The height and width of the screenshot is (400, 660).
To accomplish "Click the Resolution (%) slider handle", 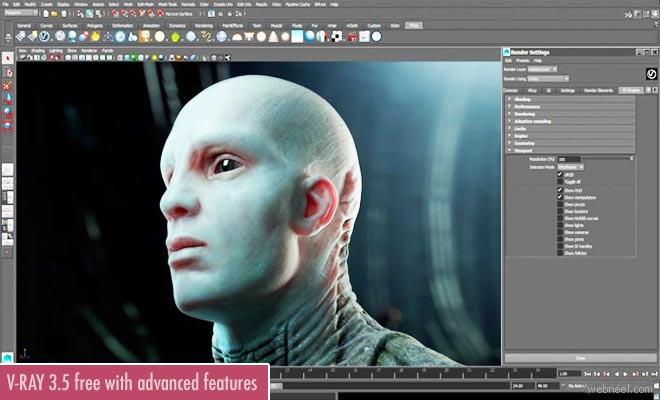I will click(631, 158).
